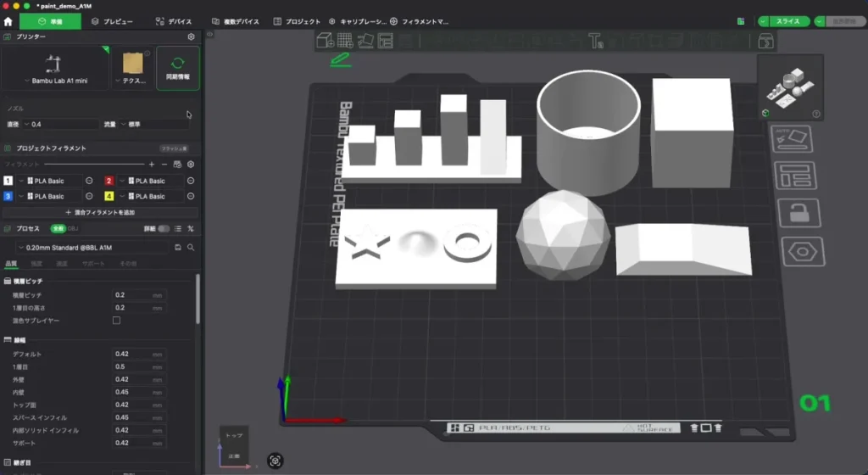Open filament 3 PLA Basic dropdown

pyautogui.click(x=50, y=197)
